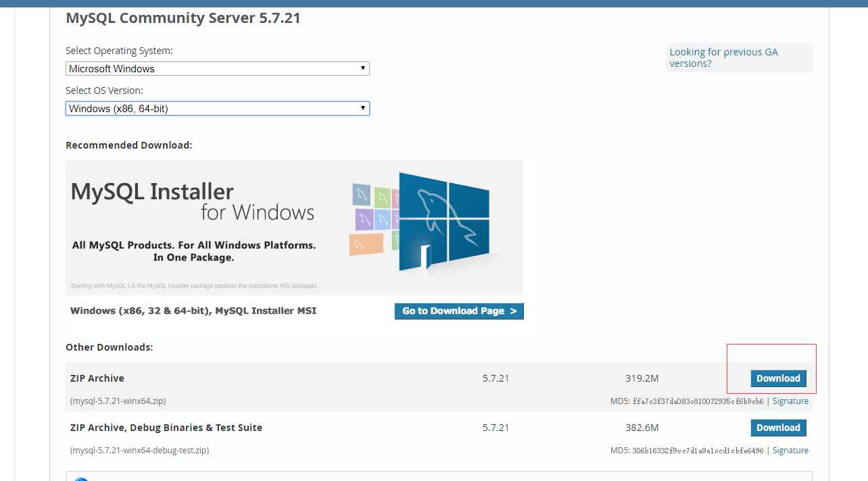Image resolution: width=868 pixels, height=481 pixels.
Task: Click the 319.2M file size
Action: [x=642, y=378]
